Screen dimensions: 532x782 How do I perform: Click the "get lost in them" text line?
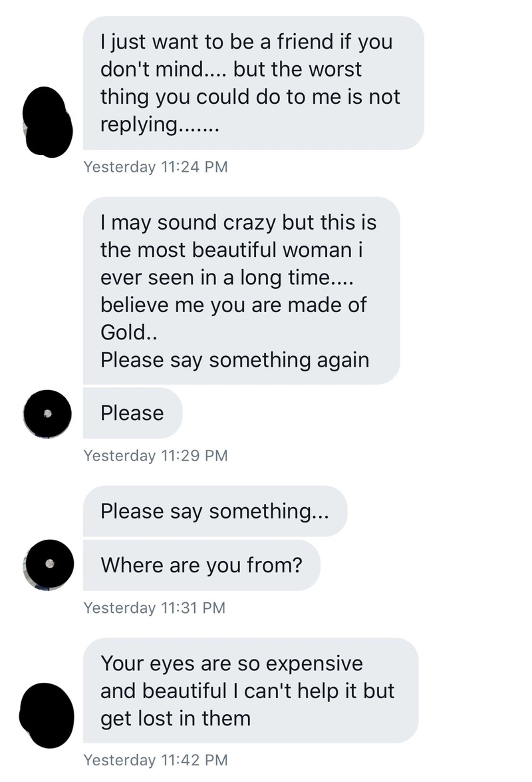coord(176,718)
